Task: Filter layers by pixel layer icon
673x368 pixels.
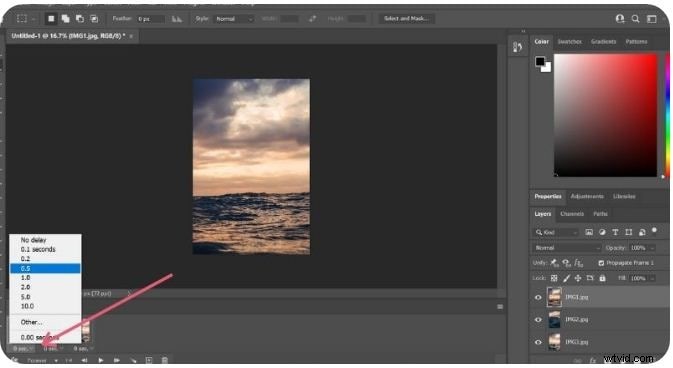Action: (589, 232)
